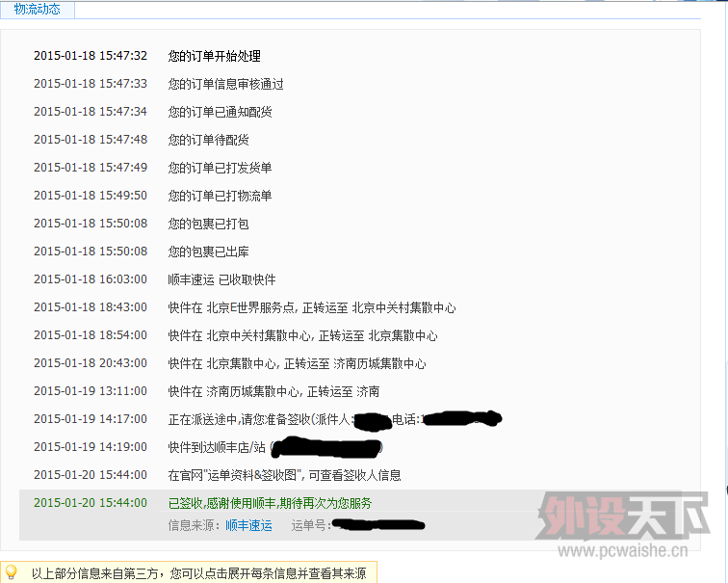The image size is (728, 583).
Task: Click the 您的订单已打物流单 entry
Action: pyautogui.click(x=220, y=196)
